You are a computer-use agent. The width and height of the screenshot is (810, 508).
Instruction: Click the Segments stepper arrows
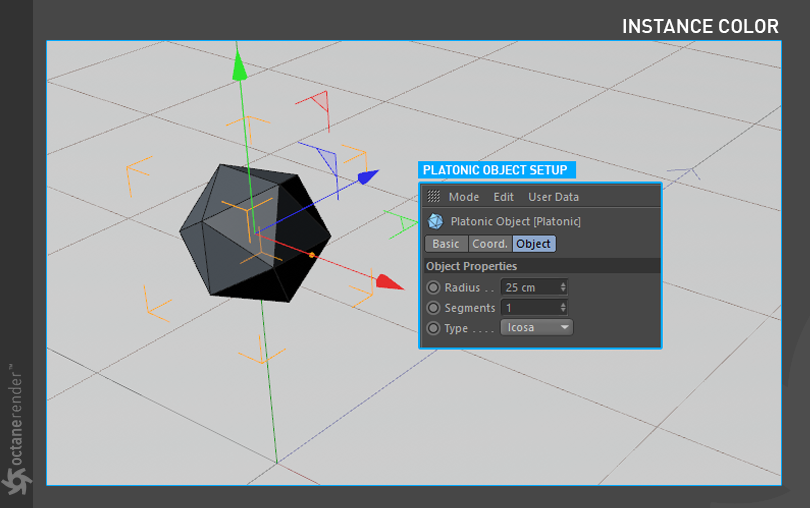(x=563, y=308)
